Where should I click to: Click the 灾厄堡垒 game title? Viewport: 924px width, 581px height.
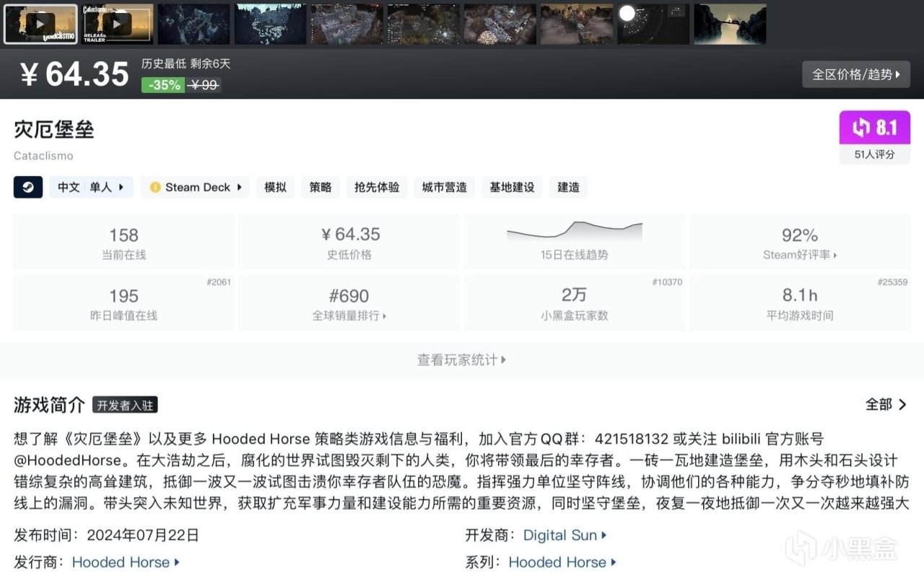click(x=54, y=130)
